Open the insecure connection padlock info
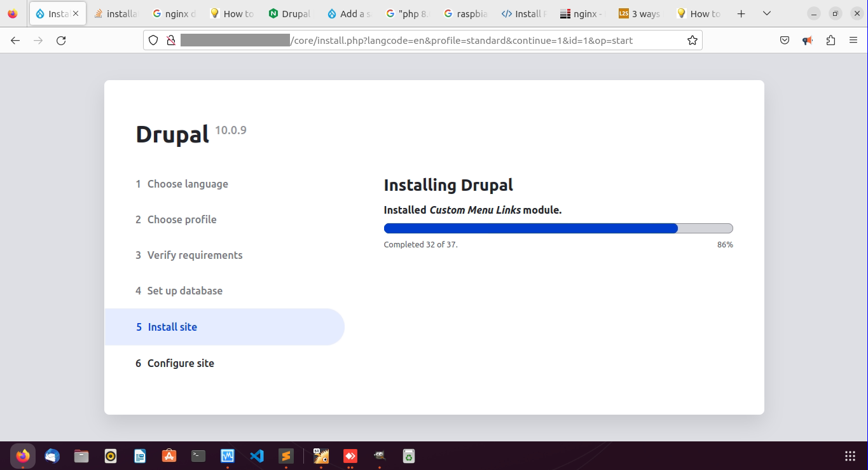This screenshot has width=868, height=470. click(170, 40)
